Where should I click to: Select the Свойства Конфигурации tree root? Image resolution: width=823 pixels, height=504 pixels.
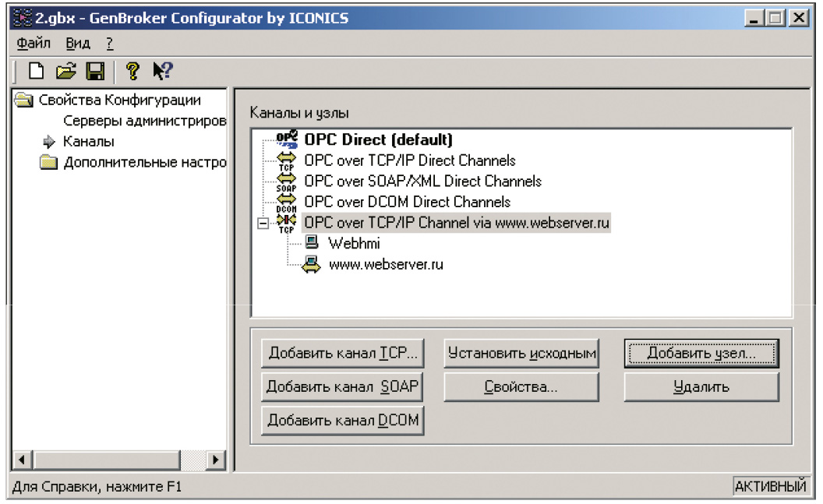pos(120,100)
